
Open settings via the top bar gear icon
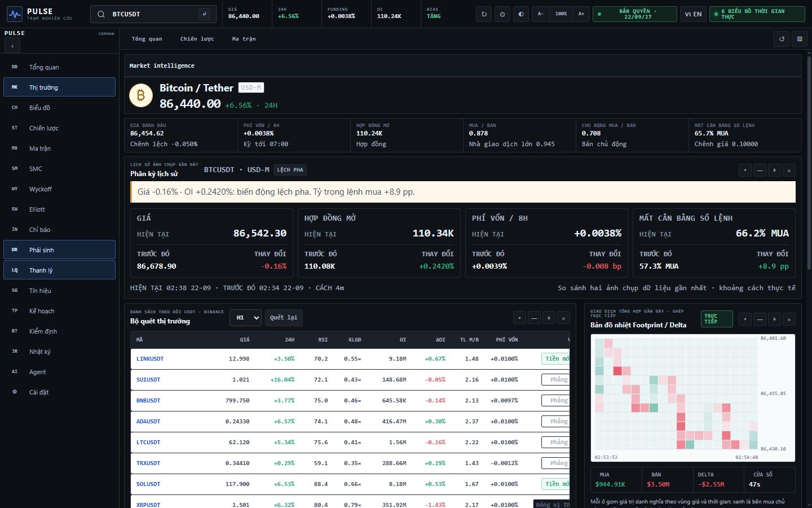point(502,14)
